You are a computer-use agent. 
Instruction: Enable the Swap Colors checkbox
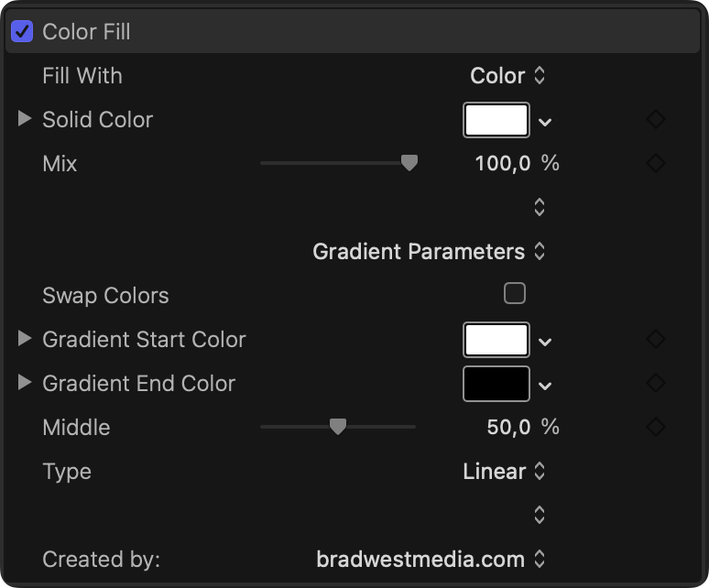point(515,294)
